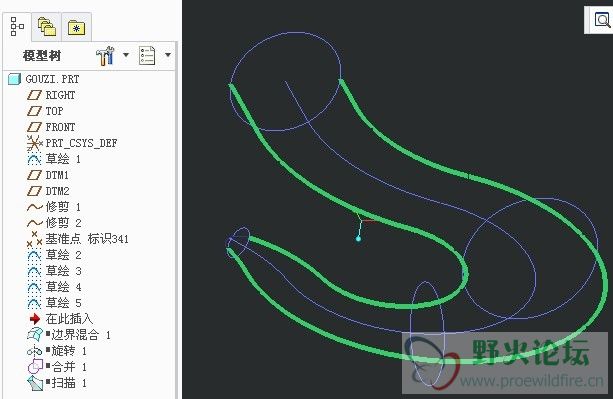
Task: Select the FRONT datum plane icon
Action: 34,127
